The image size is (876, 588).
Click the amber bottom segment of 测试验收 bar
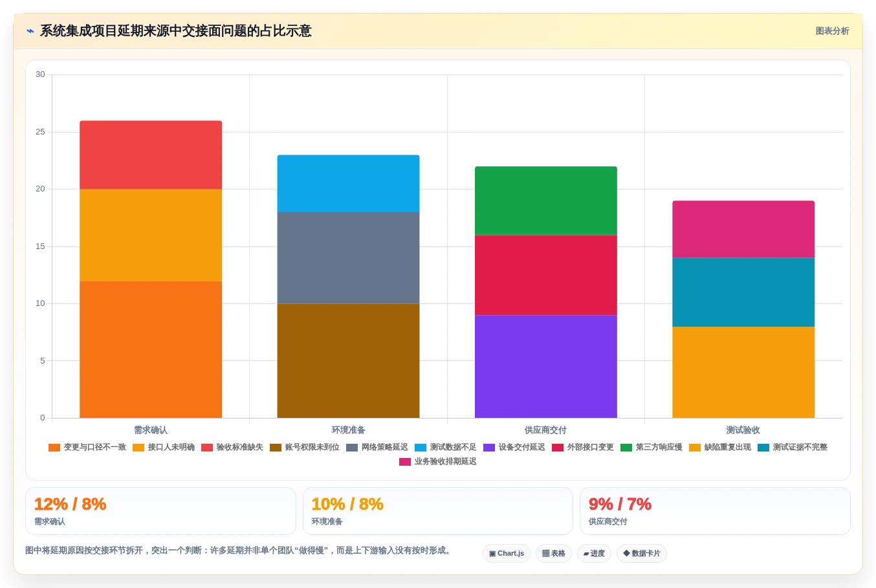coord(743,372)
